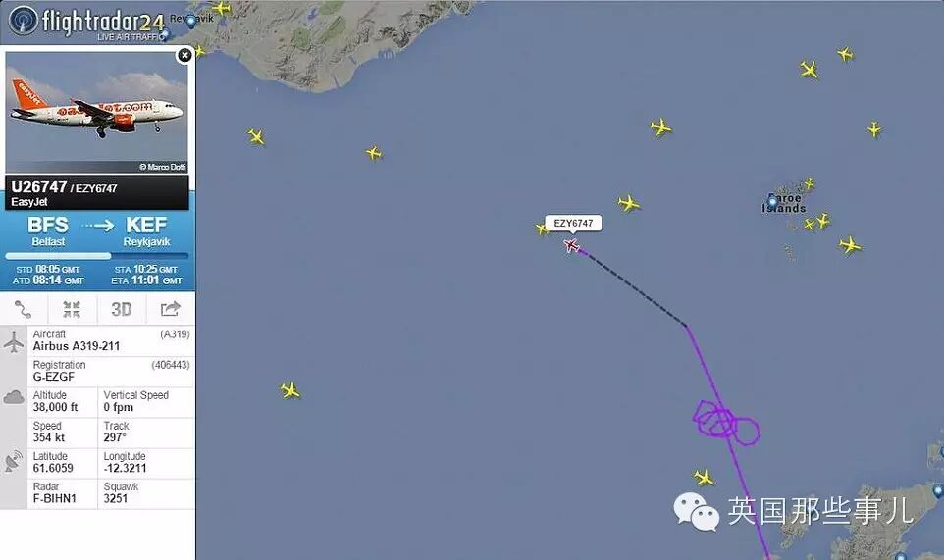This screenshot has width=944, height=560.
Task: Click the KEF Reykjavik destination airport
Action: click(x=146, y=231)
